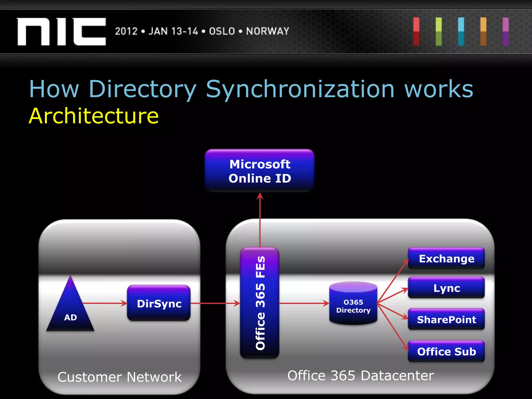Screen dimensions: 532x399
Task: Select the cyan color bar in header
Action: coord(461,31)
